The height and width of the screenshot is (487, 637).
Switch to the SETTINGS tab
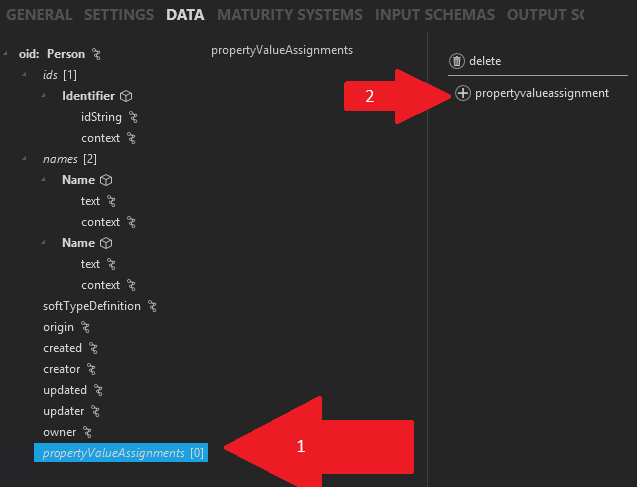coord(119,15)
